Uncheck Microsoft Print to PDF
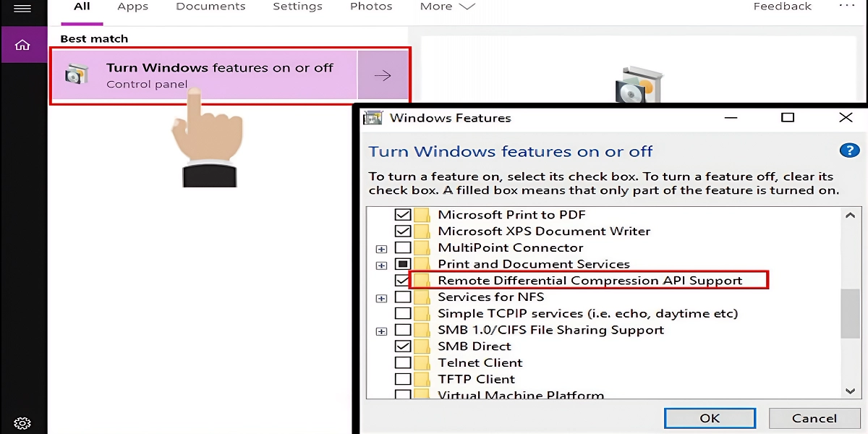 coord(403,215)
